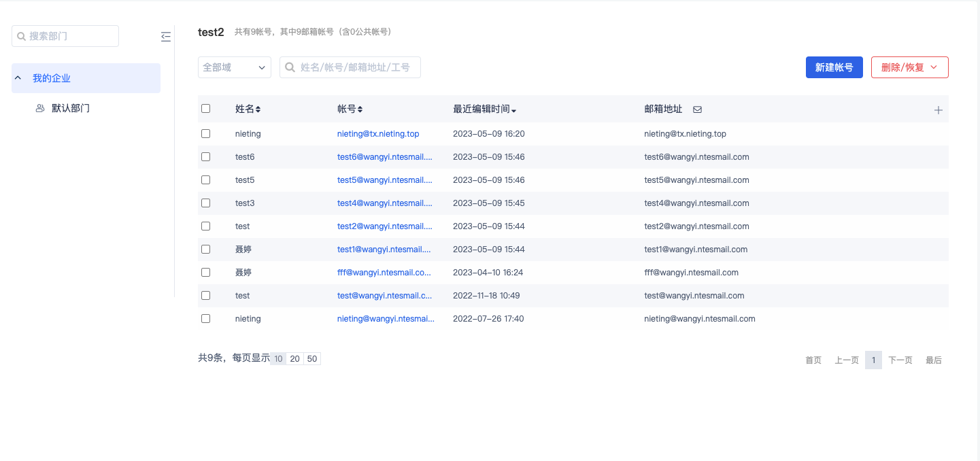Jump to 最后 page in pagination

point(933,360)
